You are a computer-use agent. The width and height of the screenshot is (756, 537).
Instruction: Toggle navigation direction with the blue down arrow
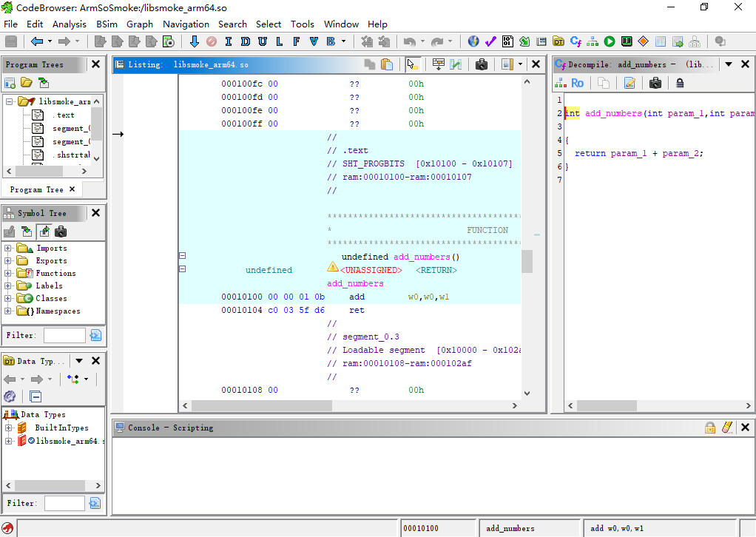pyautogui.click(x=195, y=41)
